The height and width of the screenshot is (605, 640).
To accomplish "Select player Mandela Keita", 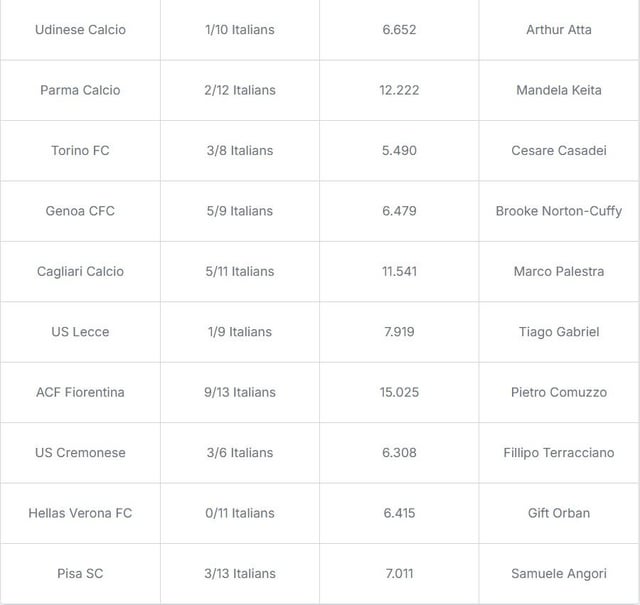I will pos(559,90).
